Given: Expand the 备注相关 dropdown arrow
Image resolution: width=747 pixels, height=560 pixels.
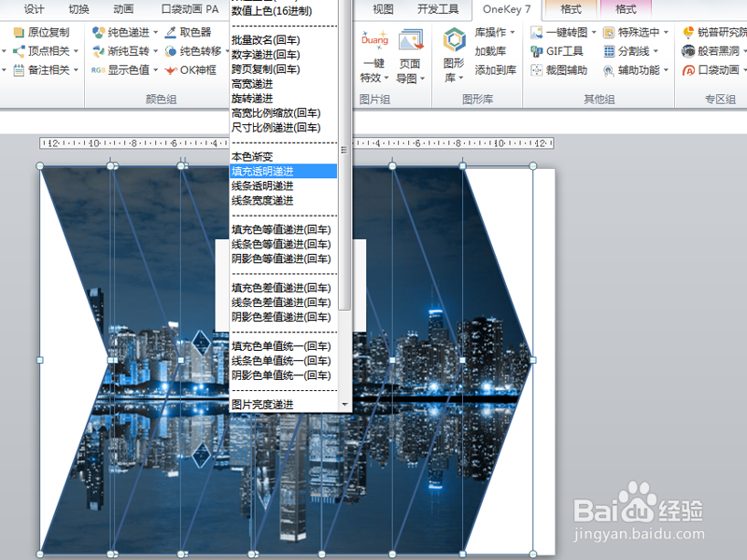Looking at the screenshot, I should [76, 70].
